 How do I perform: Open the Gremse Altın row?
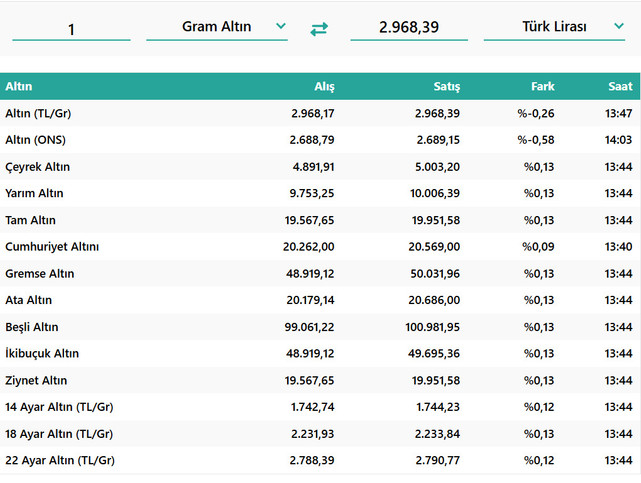point(39,273)
